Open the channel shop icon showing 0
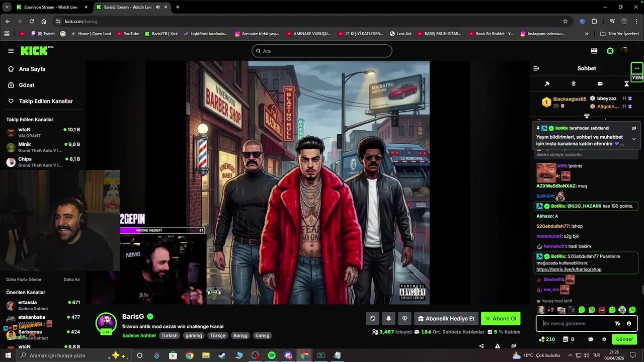 click(569, 339)
